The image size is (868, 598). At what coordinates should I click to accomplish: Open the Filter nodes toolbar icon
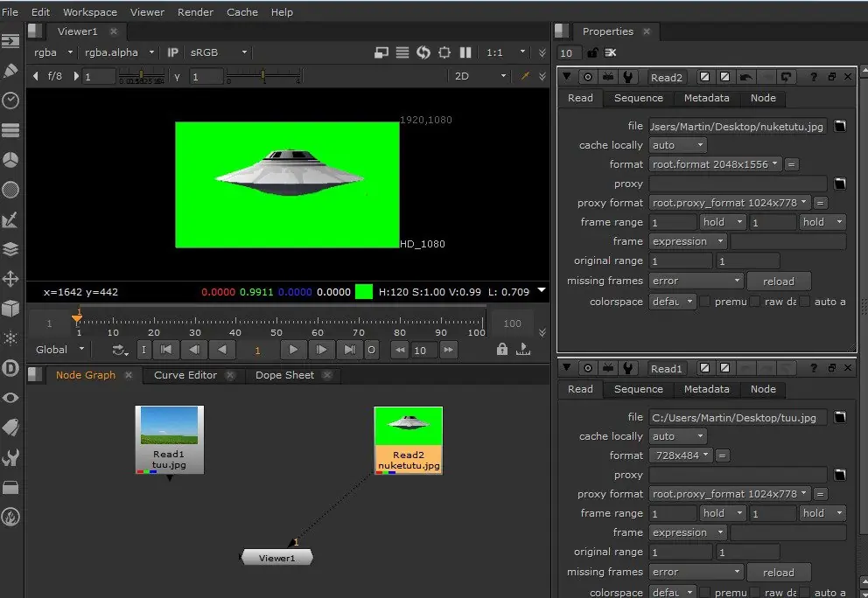point(10,190)
